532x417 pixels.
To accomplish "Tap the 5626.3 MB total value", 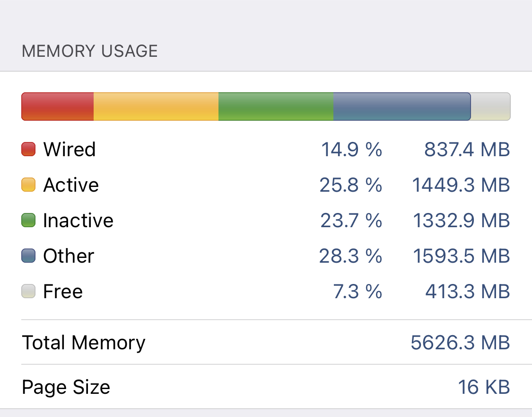I will click(x=460, y=342).
